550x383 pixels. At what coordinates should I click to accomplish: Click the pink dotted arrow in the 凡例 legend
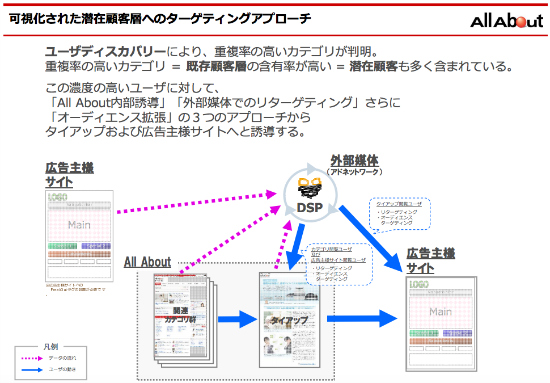click(x=32, y=358)
